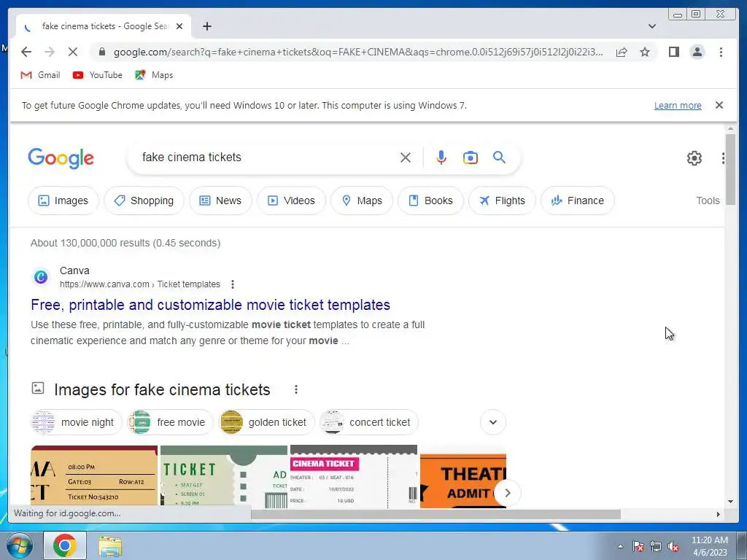Share this page icon in address bar

[x=622, y=52]
